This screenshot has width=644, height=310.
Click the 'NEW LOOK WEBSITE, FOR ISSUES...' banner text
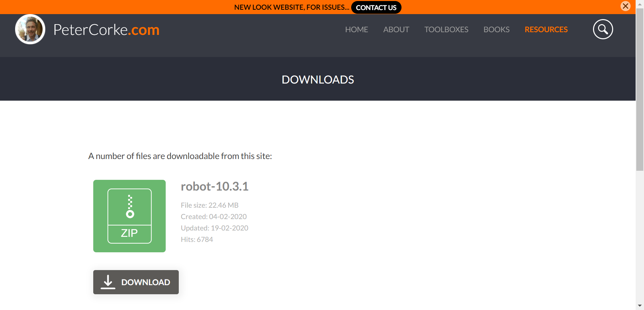(291, 7)
